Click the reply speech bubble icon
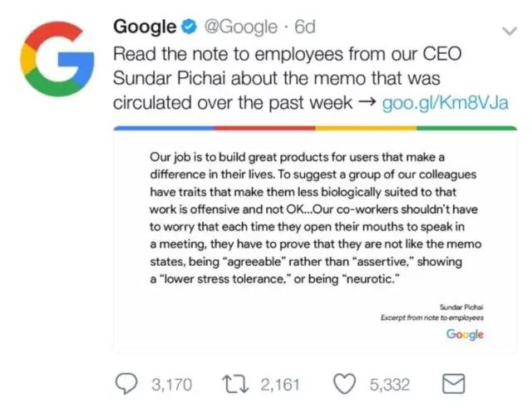Viewport: 532px width, 408px height. [127, 384]
